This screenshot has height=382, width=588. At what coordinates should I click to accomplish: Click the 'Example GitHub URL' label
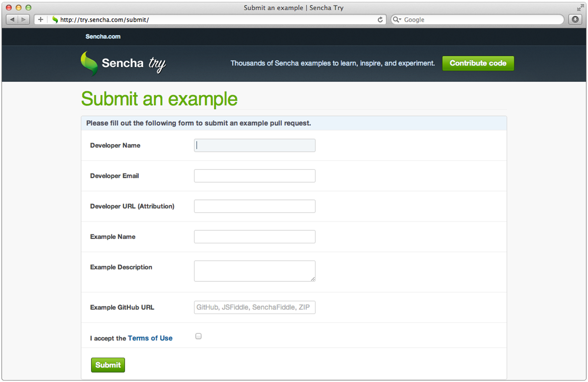coord(122,307)
